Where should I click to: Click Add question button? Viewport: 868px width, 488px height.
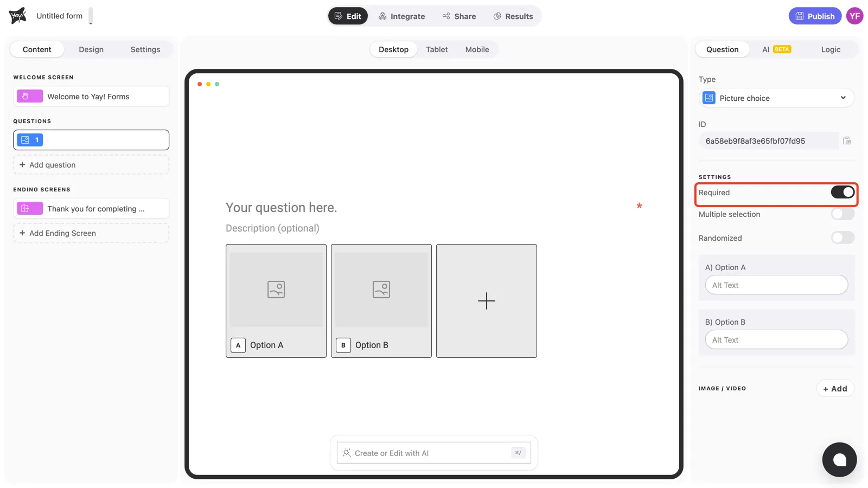tap(91, 165)
